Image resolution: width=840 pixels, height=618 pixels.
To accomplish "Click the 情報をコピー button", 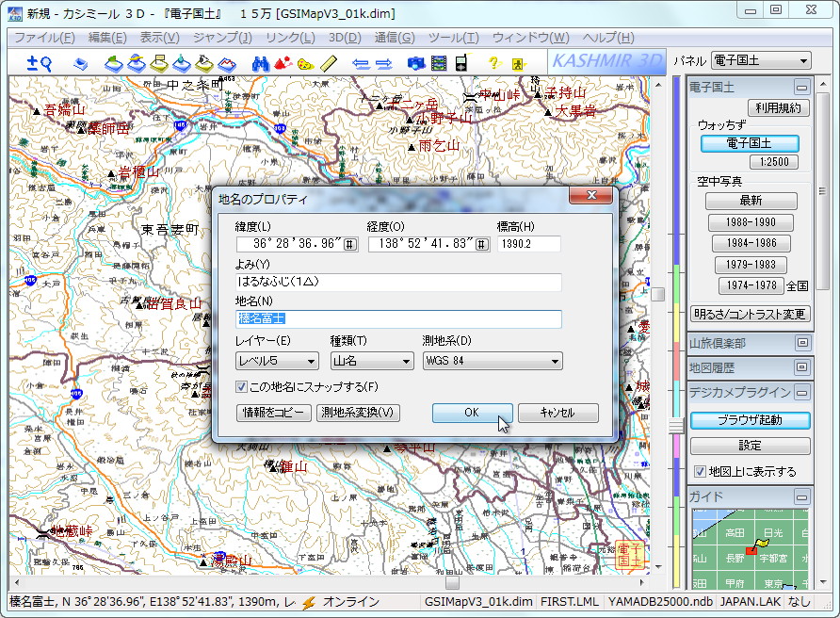I will click(x=273, y=413).
